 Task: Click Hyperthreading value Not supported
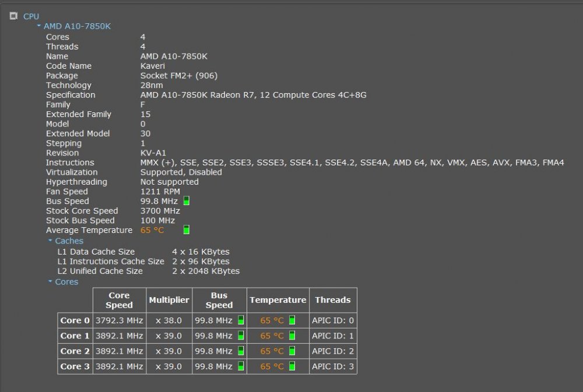point(169,182)
